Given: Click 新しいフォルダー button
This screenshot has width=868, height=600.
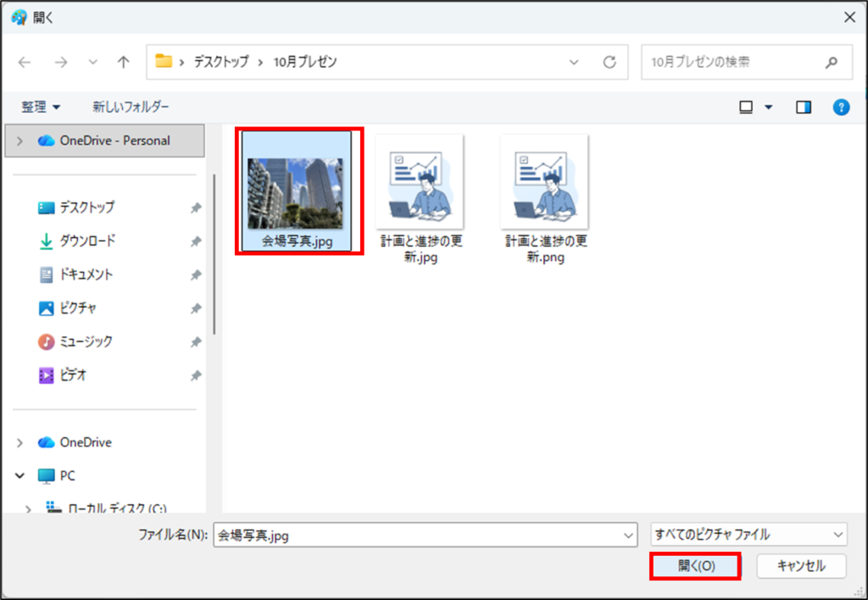Looking at the screenshot, I should (131, 107).
